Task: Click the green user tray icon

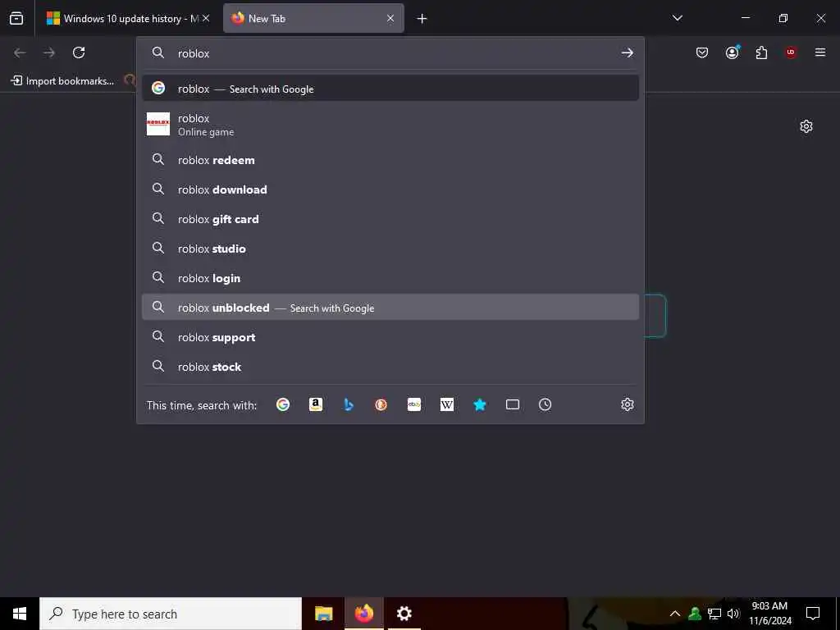Action: pyautogui.click(x=695, y=614)
